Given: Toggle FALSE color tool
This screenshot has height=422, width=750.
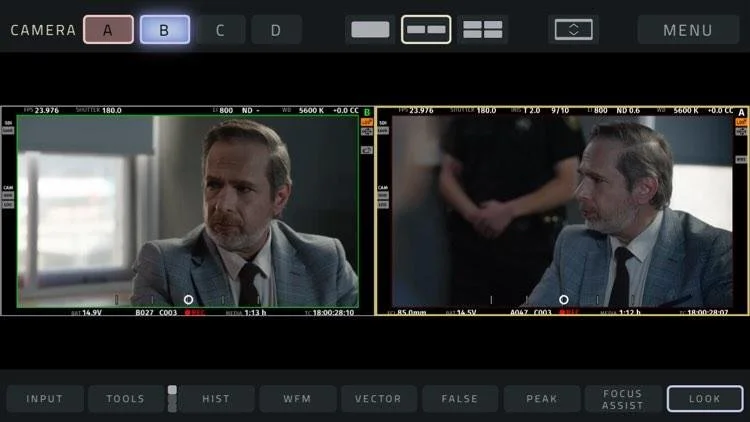Looking at the screenshot, I should click(x=460, y=399).
